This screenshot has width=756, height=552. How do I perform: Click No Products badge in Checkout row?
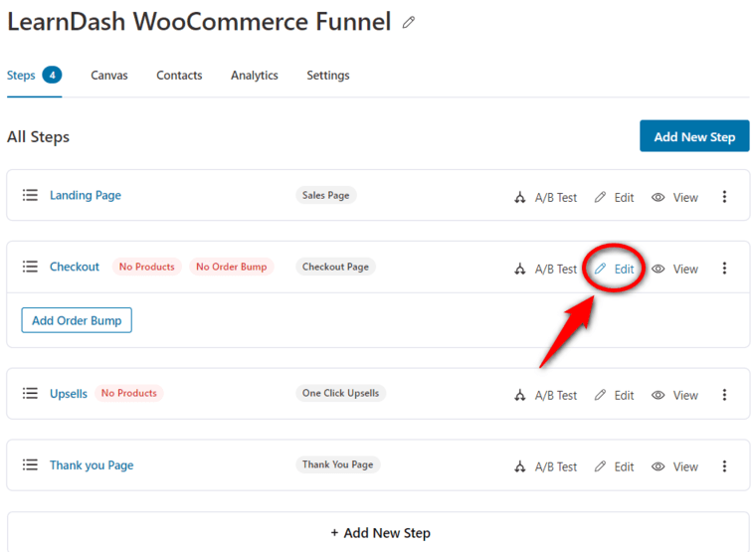click(x=147, y=267)
